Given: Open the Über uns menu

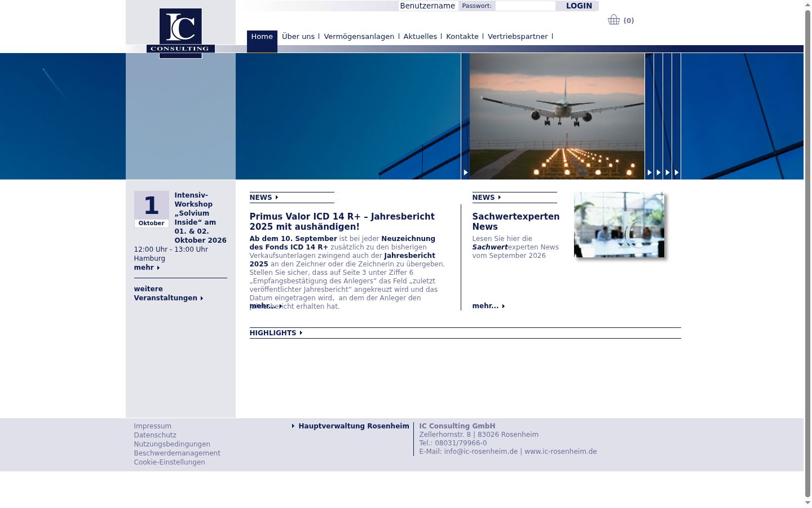Looking at the screenshot, I should pos(298,37).
